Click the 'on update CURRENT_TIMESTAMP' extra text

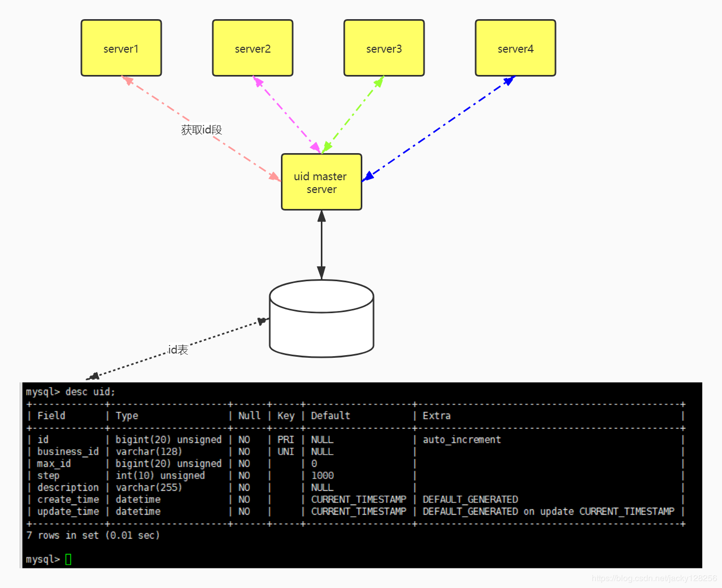click(599, 511)
